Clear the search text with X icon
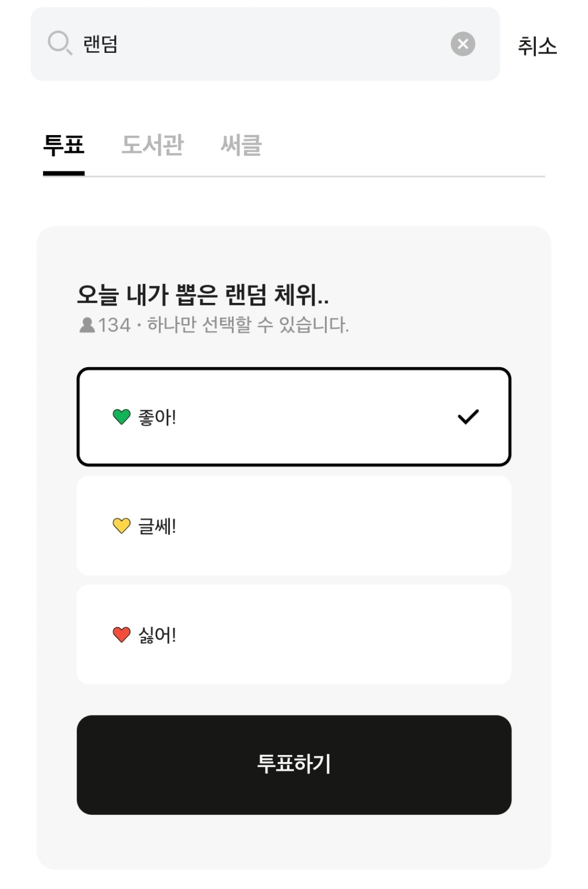The height and width of the screenshot is (889, 588). click(463, 44)
